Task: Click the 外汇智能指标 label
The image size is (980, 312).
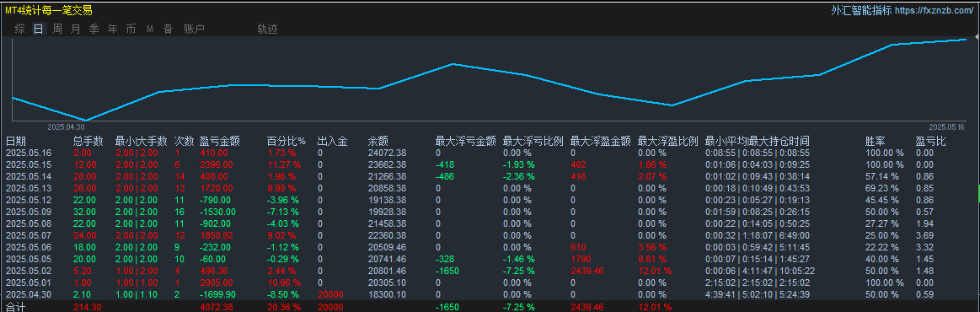Action: pyautogui.click(x=861, y=11)
